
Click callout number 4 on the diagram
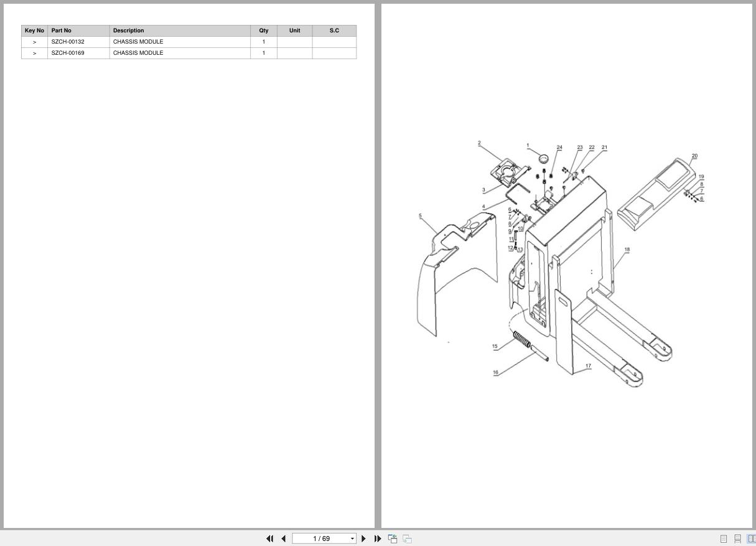click(x=483, y=207)
